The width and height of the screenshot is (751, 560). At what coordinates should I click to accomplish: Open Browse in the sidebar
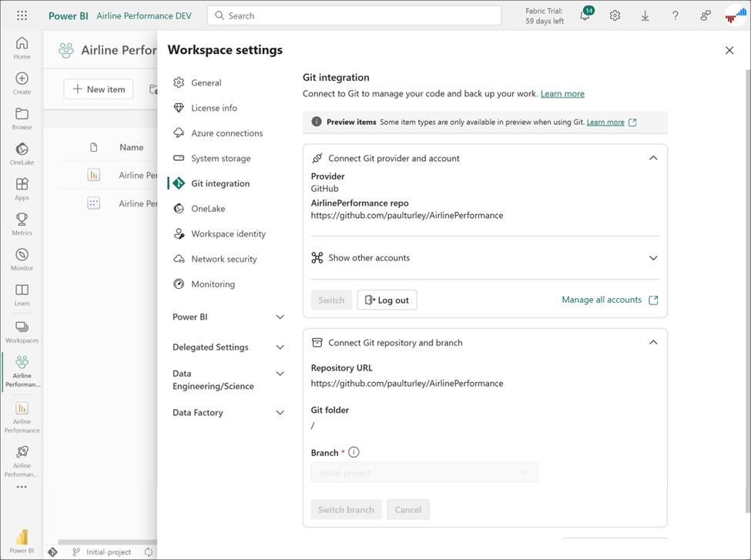22,119
